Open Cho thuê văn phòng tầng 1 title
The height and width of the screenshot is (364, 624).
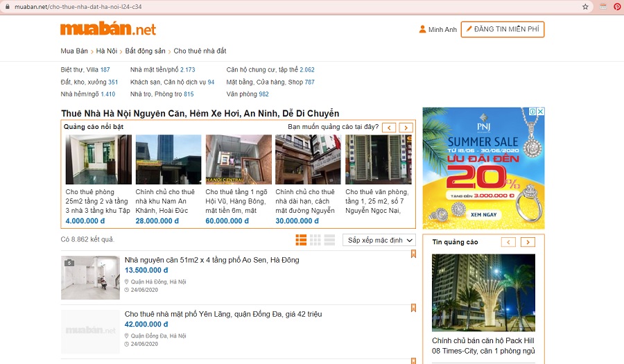click(377, 201)
